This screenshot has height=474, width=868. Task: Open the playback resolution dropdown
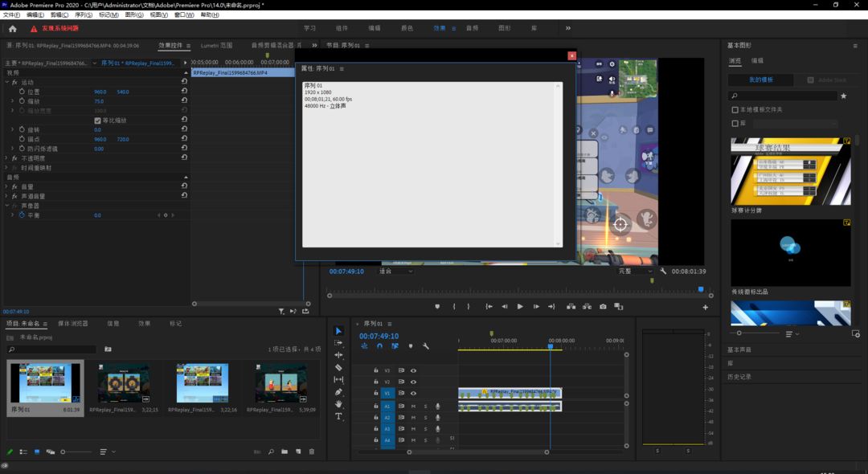pos(634,271)
